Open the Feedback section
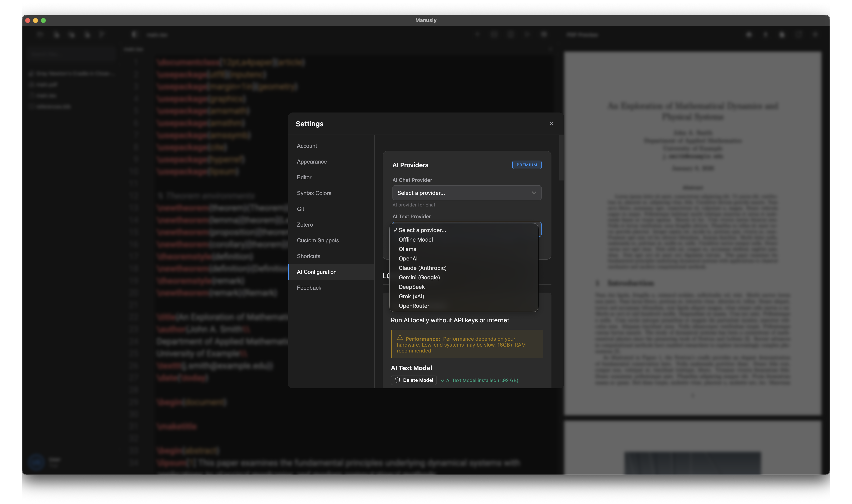This screenshot has width=852, height=504. [x=309, y=288]
